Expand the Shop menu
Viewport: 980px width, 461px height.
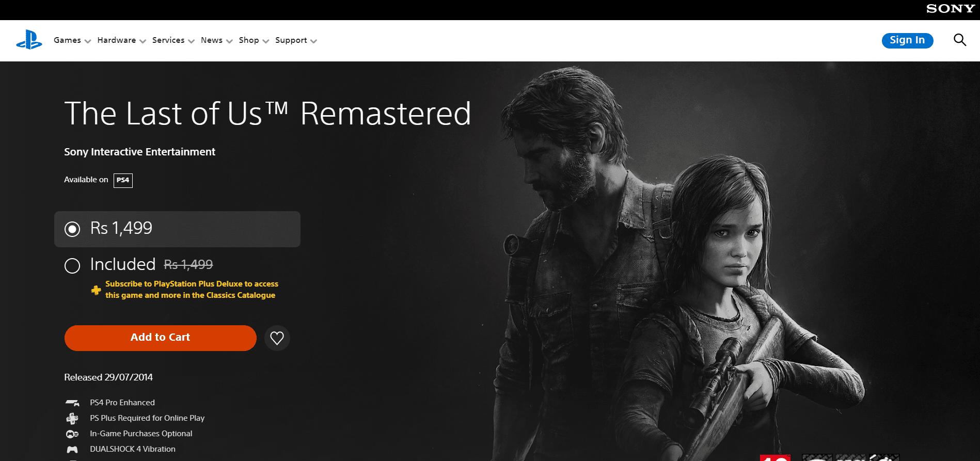254,40
